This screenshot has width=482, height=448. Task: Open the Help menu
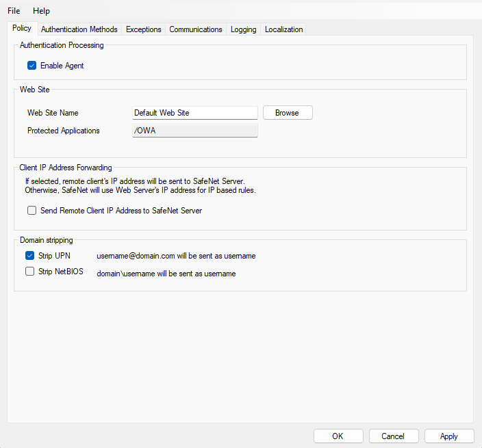tap(41, 11)
